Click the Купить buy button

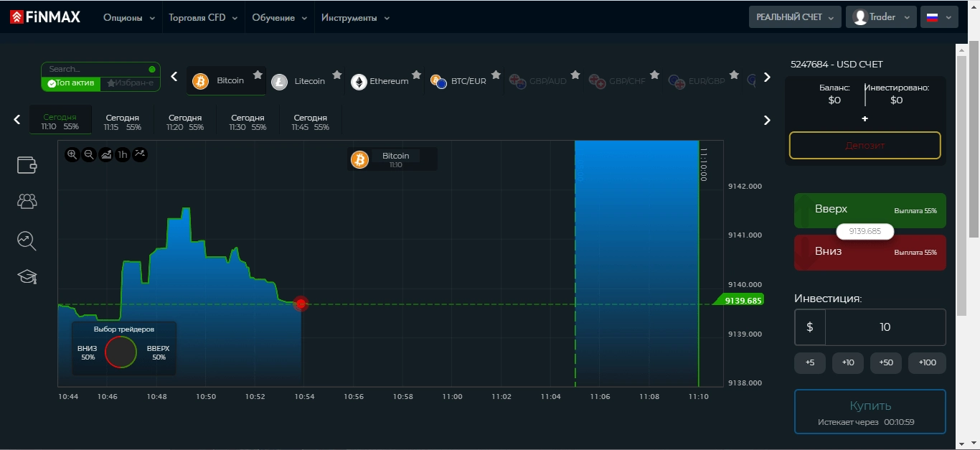pos(870,411)
